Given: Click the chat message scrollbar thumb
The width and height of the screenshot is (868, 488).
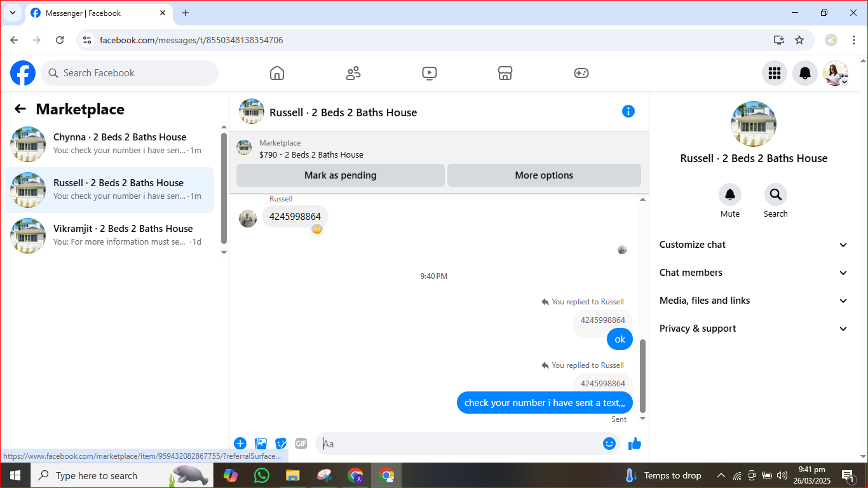Looking at the screenshot, I should click(642, 376).
